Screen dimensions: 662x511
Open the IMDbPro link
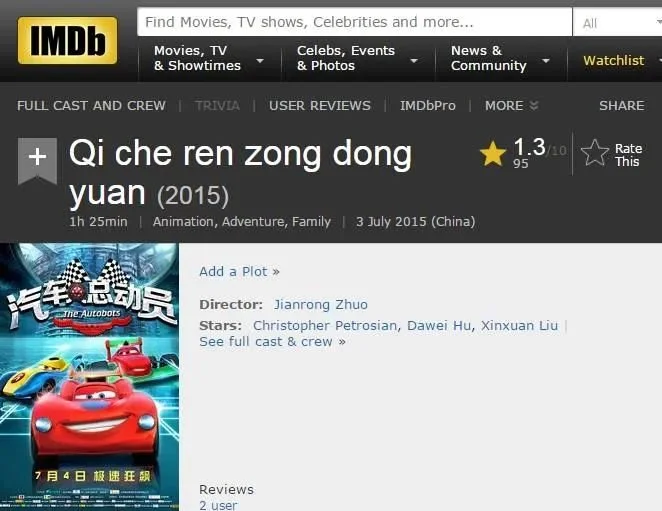[x=428, y=106]
